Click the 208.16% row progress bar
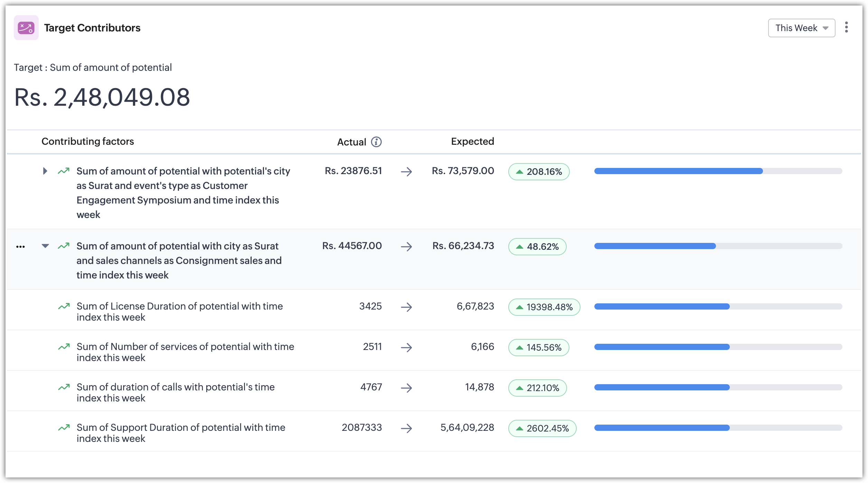 [718, 171]
